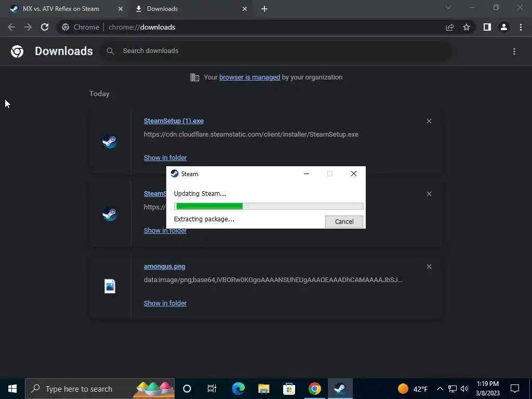Open Cortana circle on taskbar
Image resolution: width=532 pixels, height=399 pixels.
coord(187,389)
